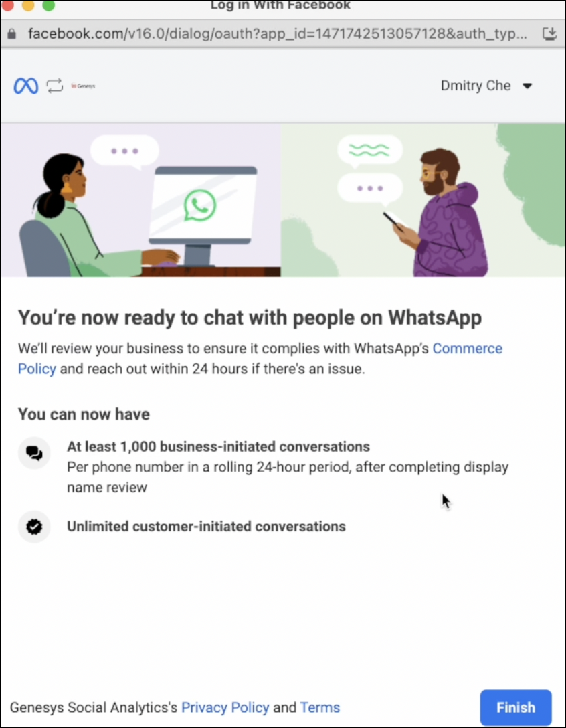
Task: Click the chat bubbles icon for business-initiated conversations
Action: click(x=34, y=454)
